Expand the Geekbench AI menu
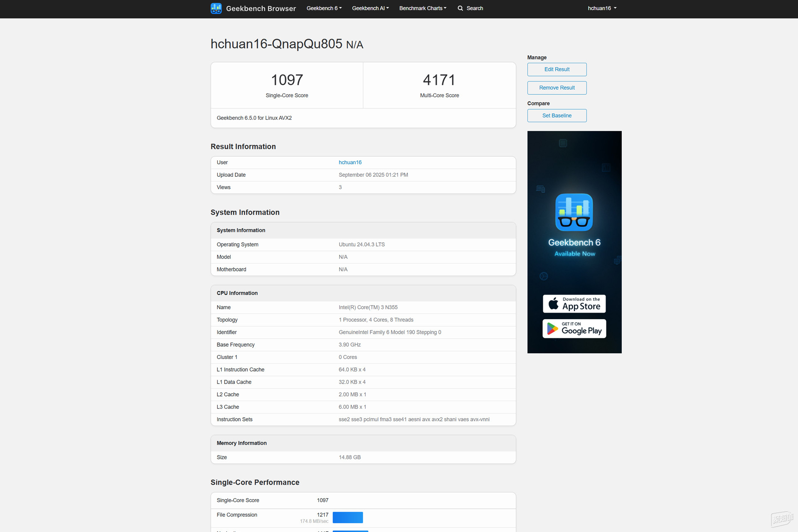Screen dimensions: 798x532 pos(370,8)
